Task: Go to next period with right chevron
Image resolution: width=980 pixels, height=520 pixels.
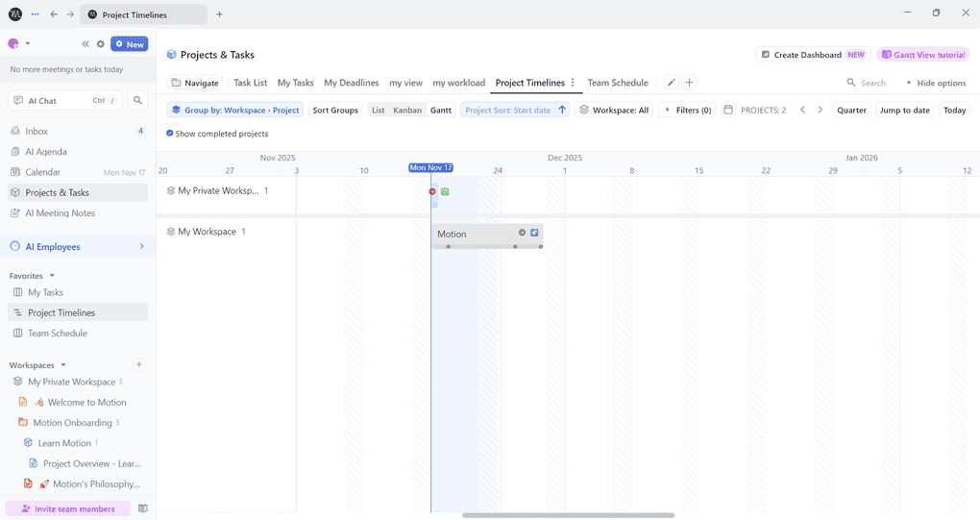Action: 820,110
